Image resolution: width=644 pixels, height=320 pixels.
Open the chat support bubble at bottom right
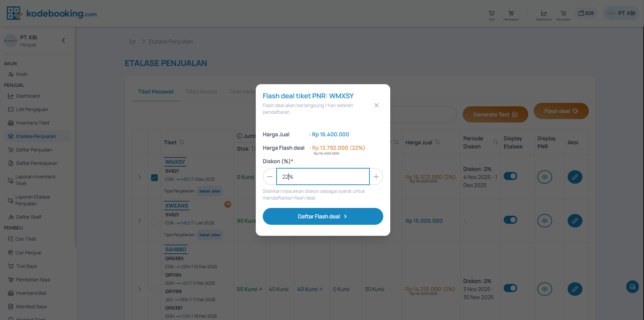click(x=632, y=287)
